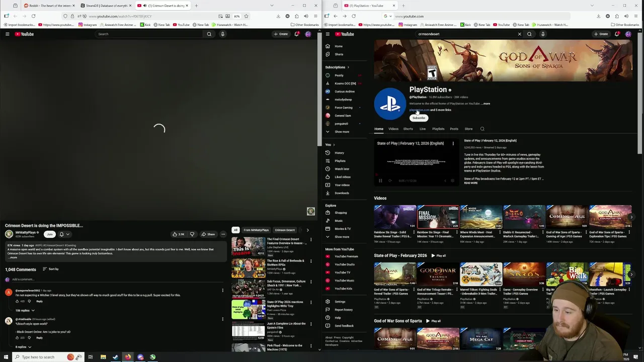The width and height of the screenshot is (644, 362).
Task: Open Firefox menu in left browser window
Action: (314, 16)
